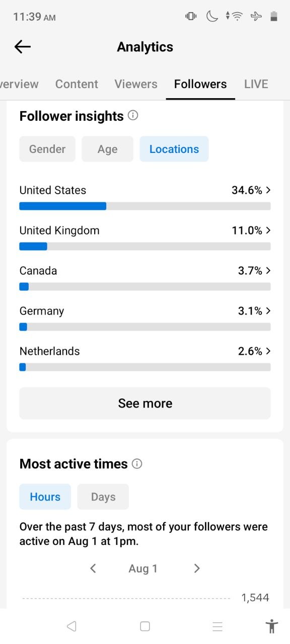
Task: Expand Germany 3.1% chevron
Action: pyautogui.click(x=268, y=311)
